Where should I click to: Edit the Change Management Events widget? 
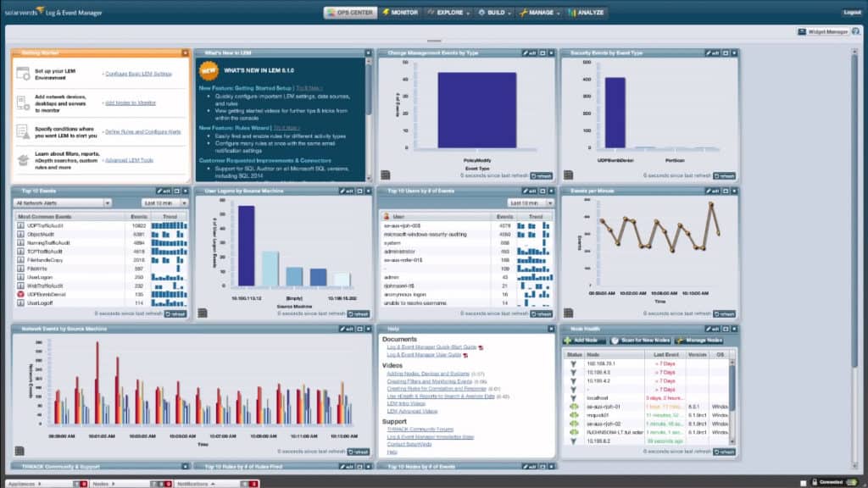(x=530, y=53)
